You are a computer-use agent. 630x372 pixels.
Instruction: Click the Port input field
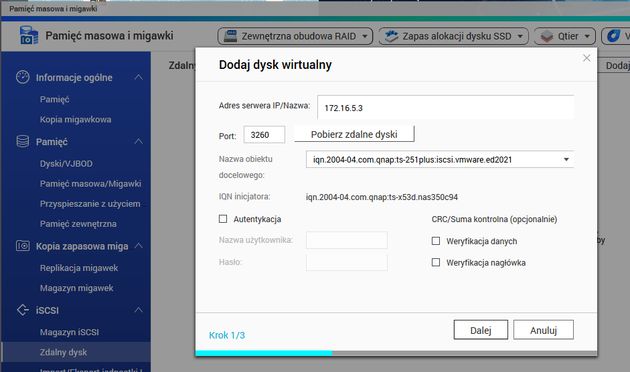264,135
